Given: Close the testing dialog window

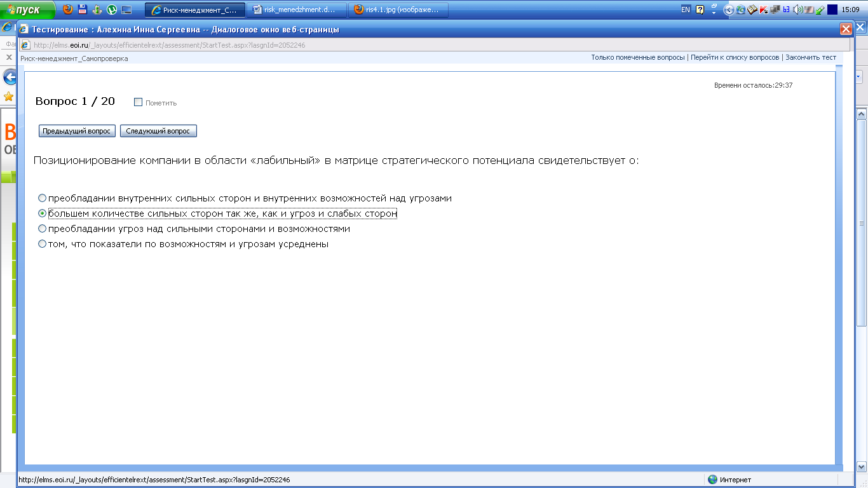Looking at the screenshot, I should click(846, 29).
